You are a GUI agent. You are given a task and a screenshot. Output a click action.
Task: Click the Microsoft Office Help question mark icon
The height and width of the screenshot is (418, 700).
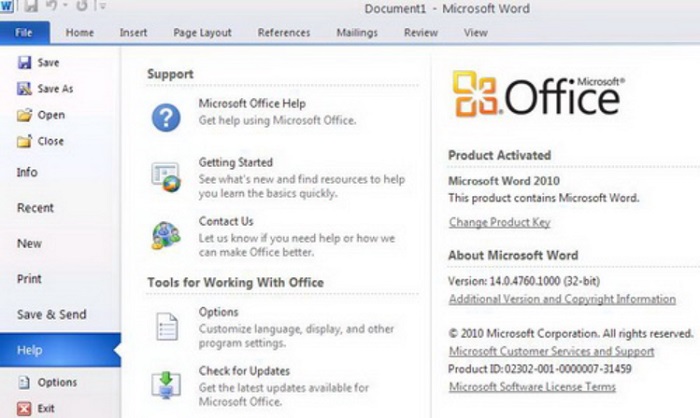pos(166,117)
